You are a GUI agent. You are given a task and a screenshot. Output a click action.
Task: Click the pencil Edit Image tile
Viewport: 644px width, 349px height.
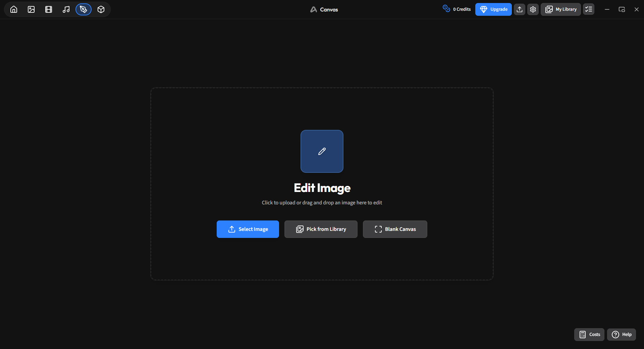(322, 151)
